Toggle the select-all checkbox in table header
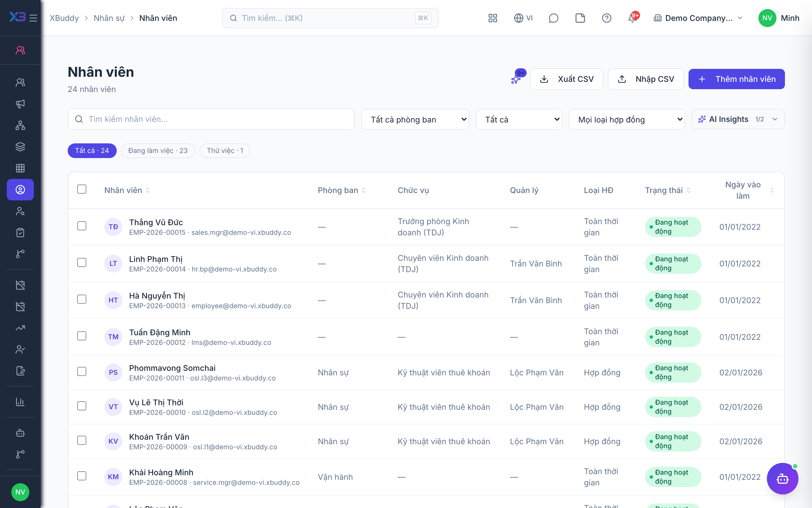The width and height of the screenshot is (812, 508). (82, 189)
